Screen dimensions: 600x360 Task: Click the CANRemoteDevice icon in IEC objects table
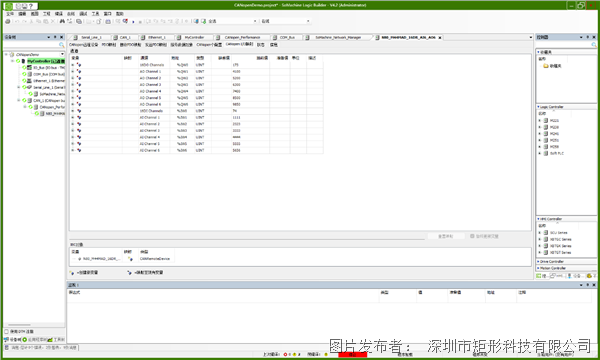(x=130, y=259)
